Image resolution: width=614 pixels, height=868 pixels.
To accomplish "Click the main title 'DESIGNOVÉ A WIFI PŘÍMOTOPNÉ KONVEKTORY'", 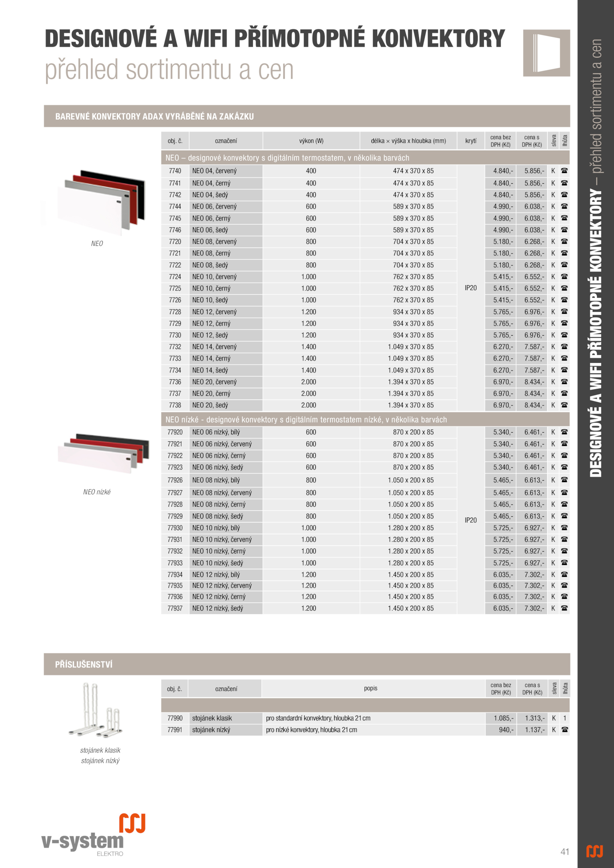I will click(275, 38).
